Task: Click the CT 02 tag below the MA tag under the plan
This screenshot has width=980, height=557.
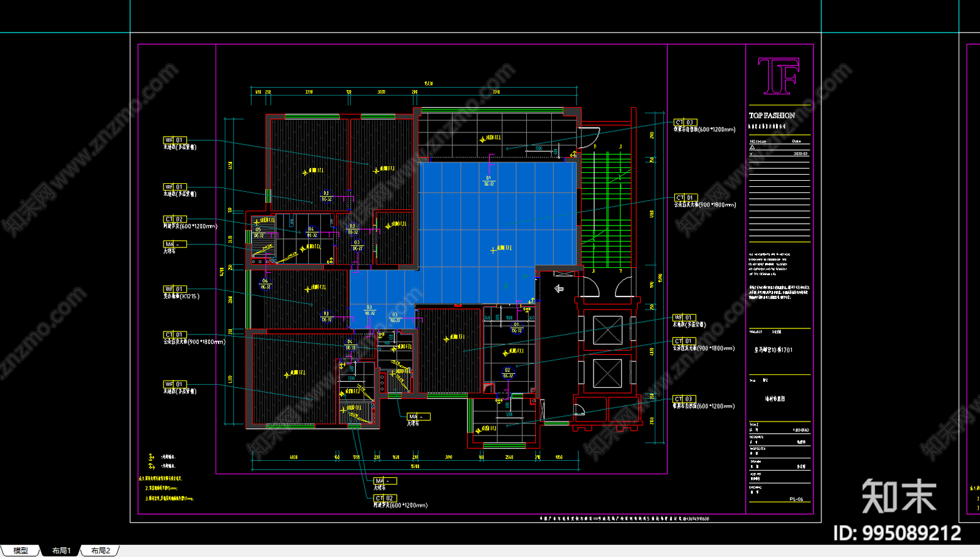Action: [385, 498]
